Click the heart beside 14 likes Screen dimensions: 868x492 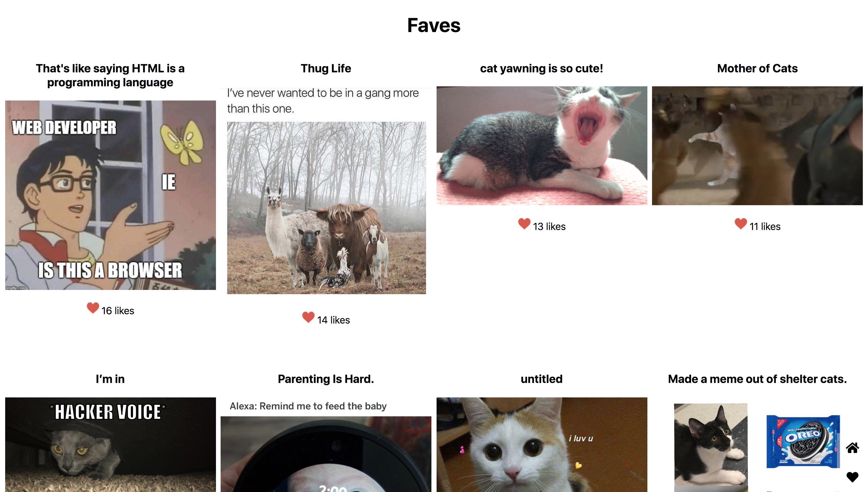pos(308,317)
